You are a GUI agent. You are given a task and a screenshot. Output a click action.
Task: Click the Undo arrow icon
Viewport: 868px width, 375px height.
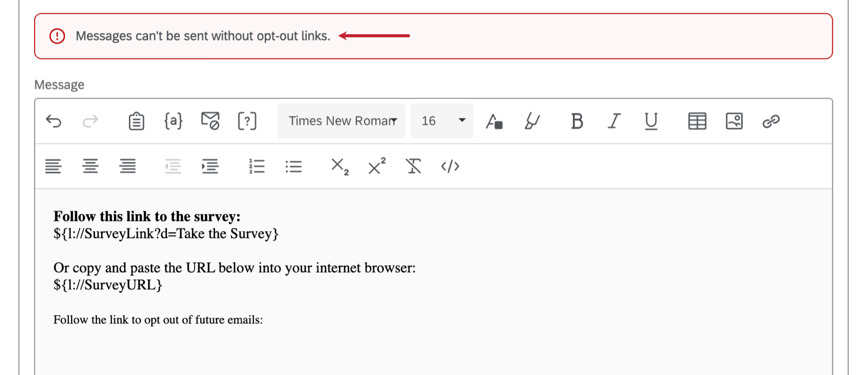click(x=54, y=121)
